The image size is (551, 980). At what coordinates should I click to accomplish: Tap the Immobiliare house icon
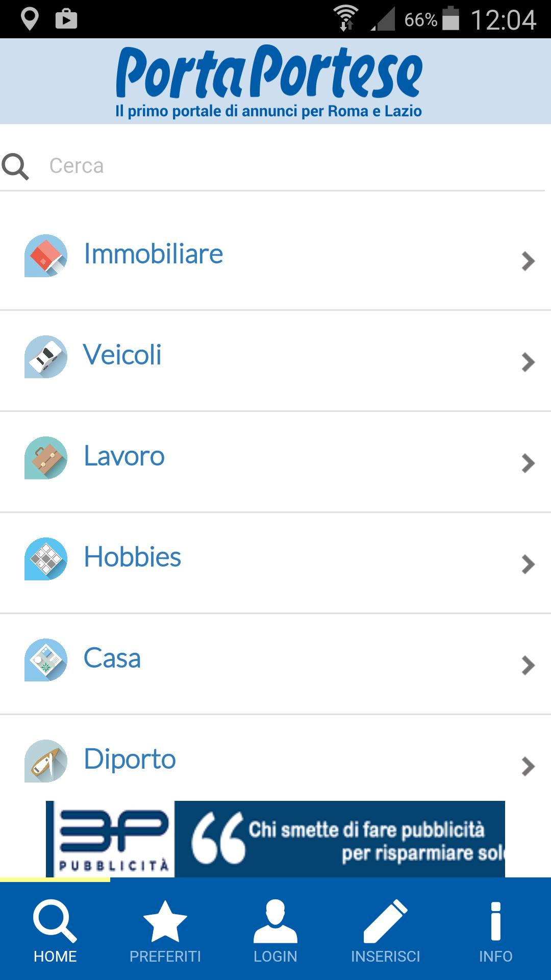point(46,255)
